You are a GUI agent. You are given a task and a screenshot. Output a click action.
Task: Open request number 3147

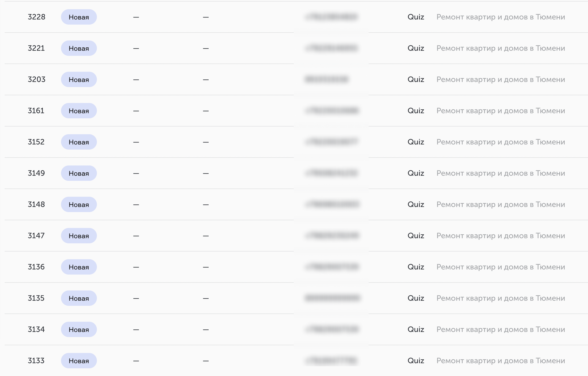pos(36,236)
